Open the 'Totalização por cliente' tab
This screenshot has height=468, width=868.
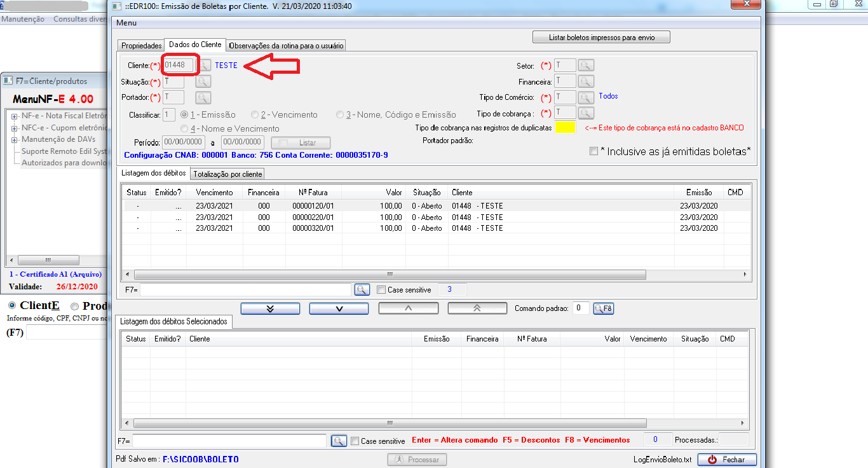coord(227,174)
